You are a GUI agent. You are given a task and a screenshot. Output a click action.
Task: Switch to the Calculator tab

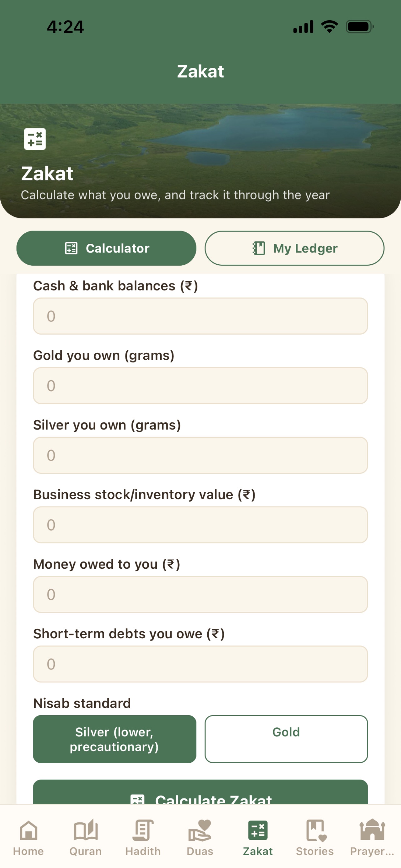pyautogui.click(x=106, y=248)
